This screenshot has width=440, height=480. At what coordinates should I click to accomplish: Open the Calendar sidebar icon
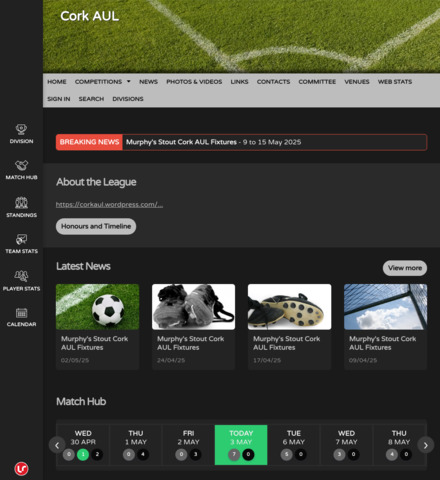coord(21,313)
